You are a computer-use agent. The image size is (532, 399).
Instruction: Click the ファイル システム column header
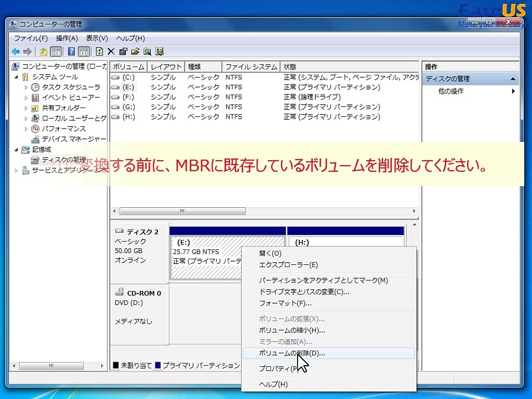click(251, 67)
